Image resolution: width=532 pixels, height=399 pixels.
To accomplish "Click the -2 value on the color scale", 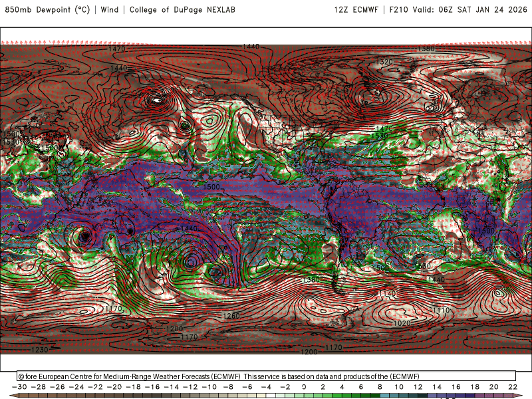I will (285, 387).
